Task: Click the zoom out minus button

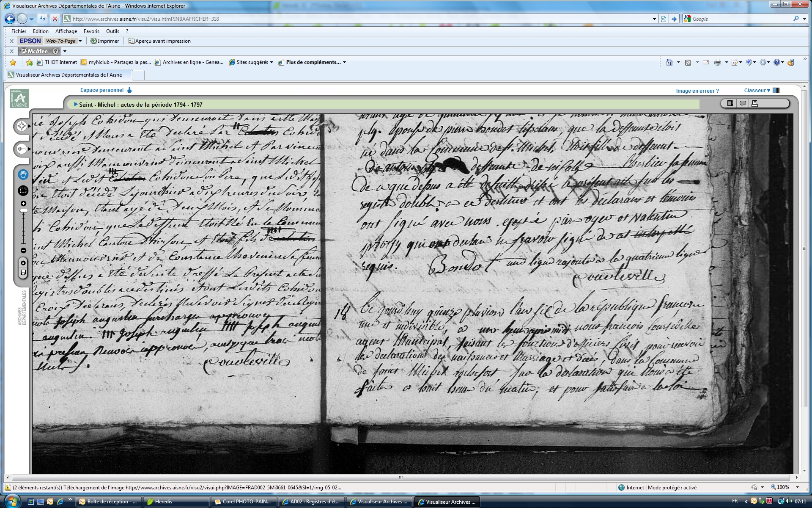Action: point(23,251)
